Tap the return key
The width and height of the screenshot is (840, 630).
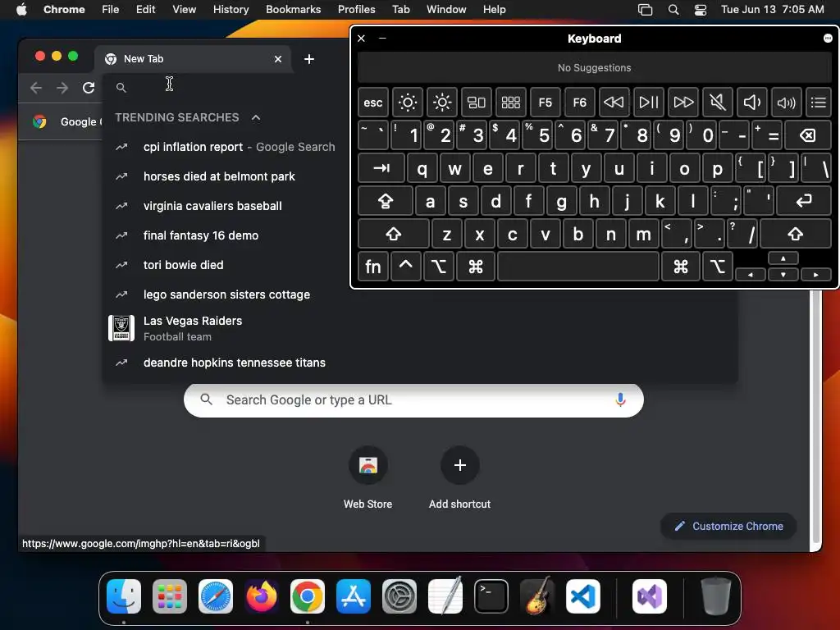click(804, 202)
